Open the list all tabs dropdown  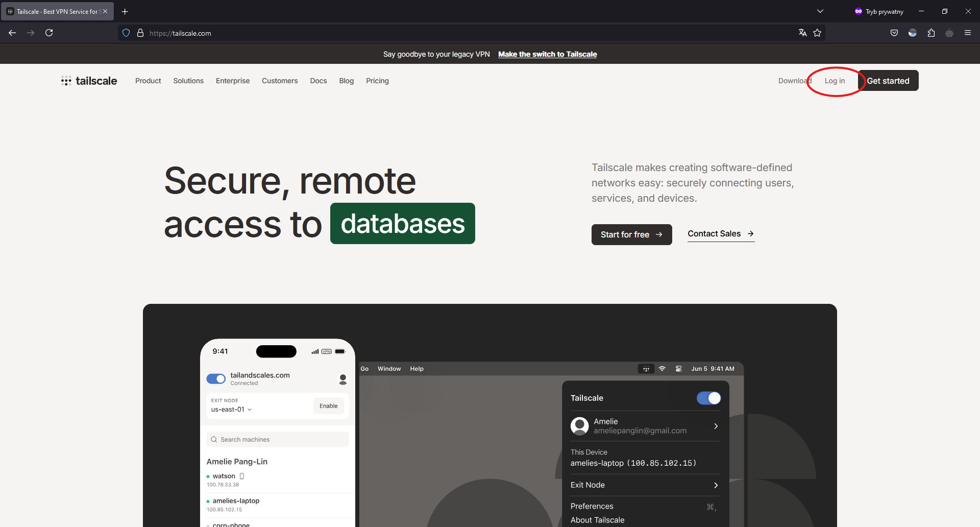(x=820, y=11)
